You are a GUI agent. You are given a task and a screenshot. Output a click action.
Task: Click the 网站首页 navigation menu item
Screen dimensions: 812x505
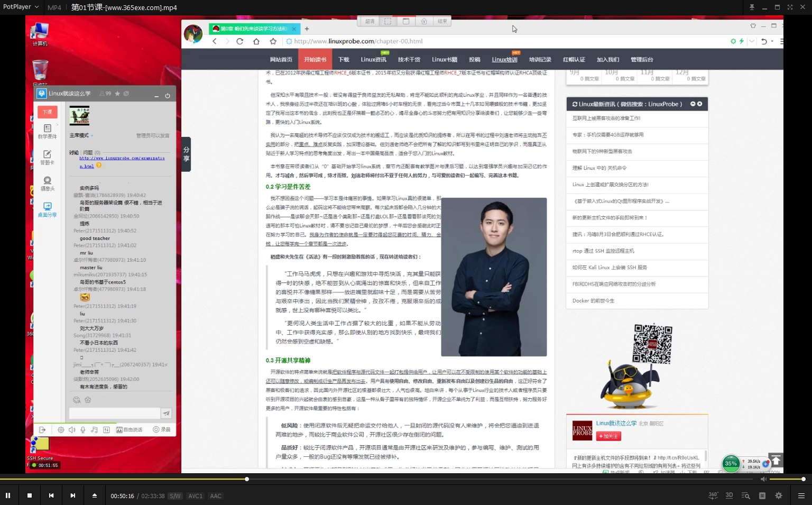click(x=281, y=59)
